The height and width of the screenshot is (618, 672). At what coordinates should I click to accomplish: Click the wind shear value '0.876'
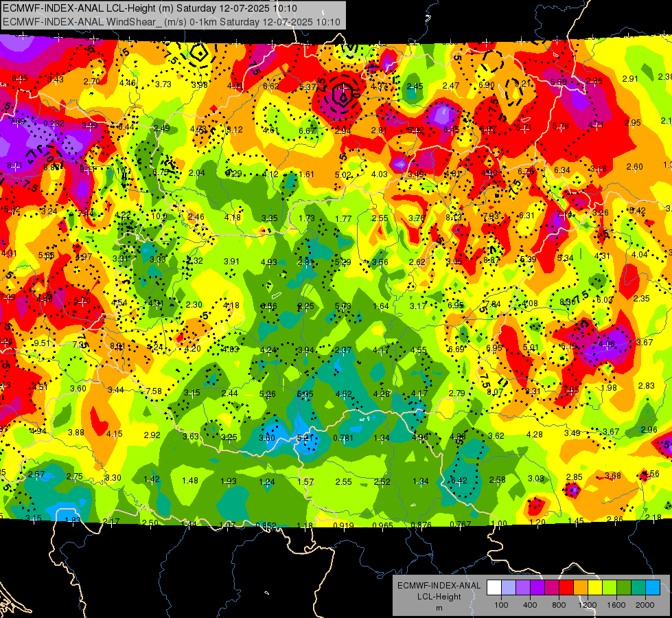[421, 525]
